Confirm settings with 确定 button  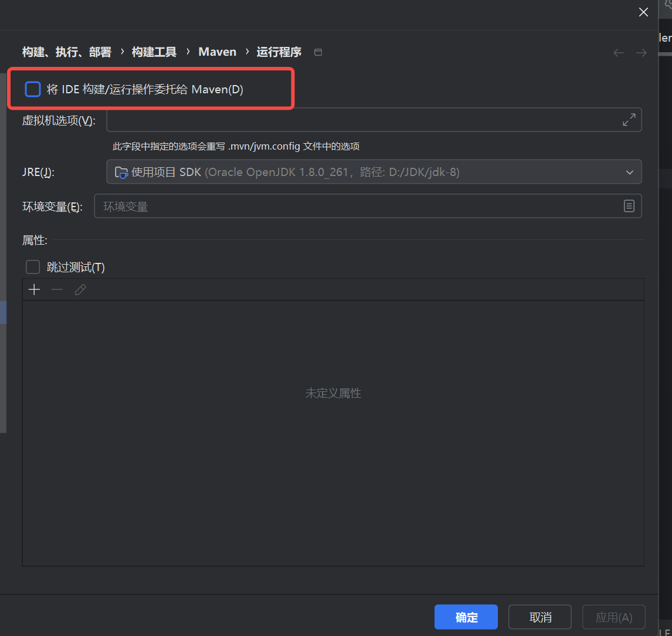pyautogui.click(x=466, y=617)
